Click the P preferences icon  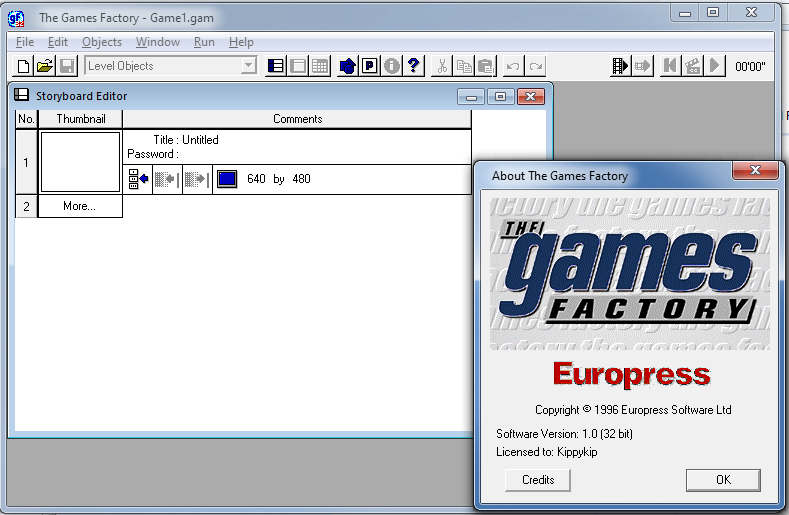[369, 66]
